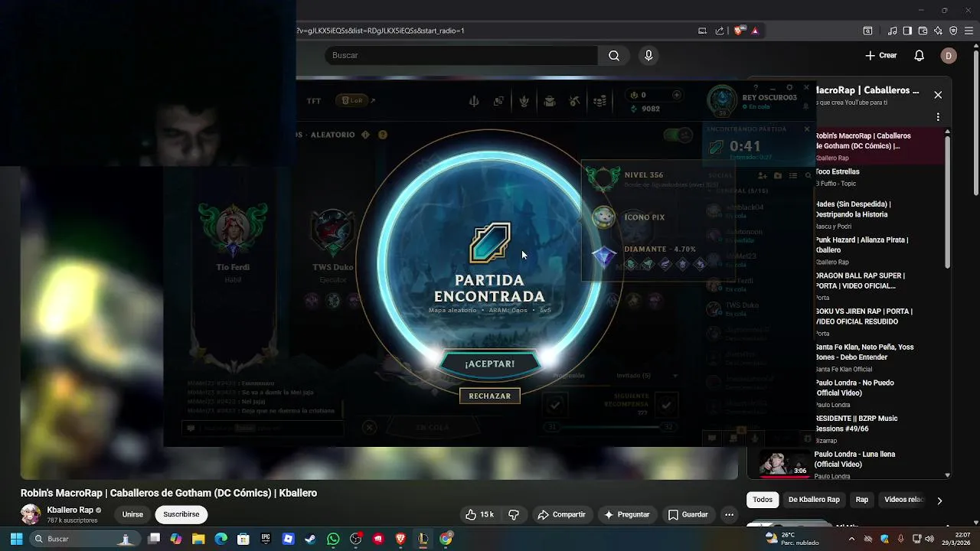
Task: Open the D account avatar menu
Action: coord(949,55)
